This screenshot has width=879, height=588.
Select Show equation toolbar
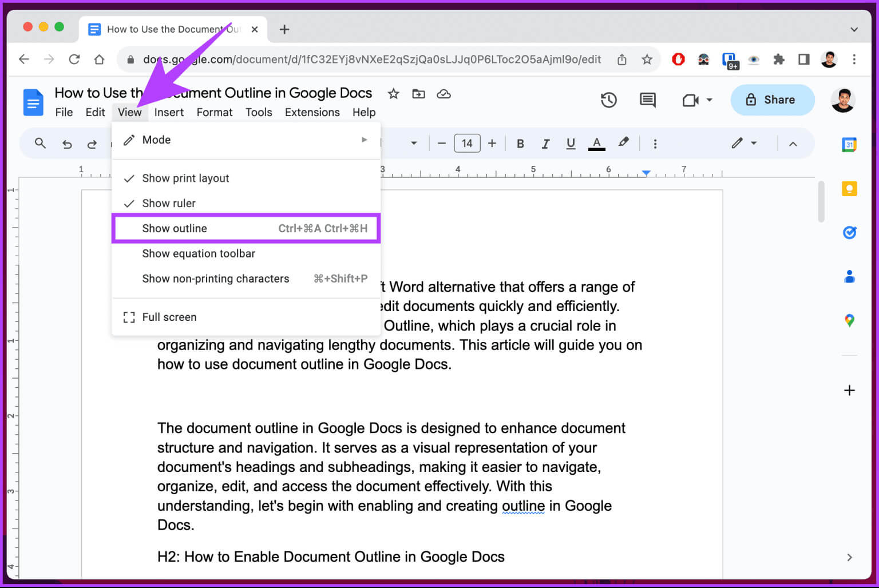[199, 254]
